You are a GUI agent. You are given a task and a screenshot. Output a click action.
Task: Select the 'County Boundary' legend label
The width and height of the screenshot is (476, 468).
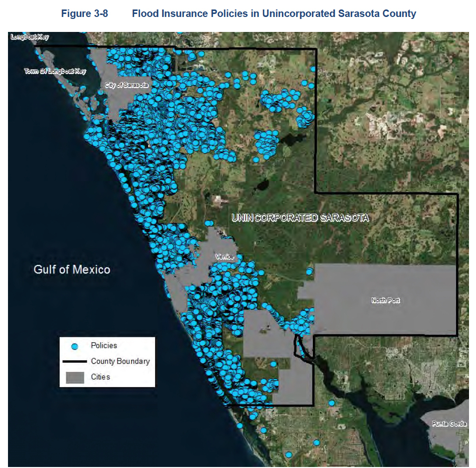(x=120, y=361)
